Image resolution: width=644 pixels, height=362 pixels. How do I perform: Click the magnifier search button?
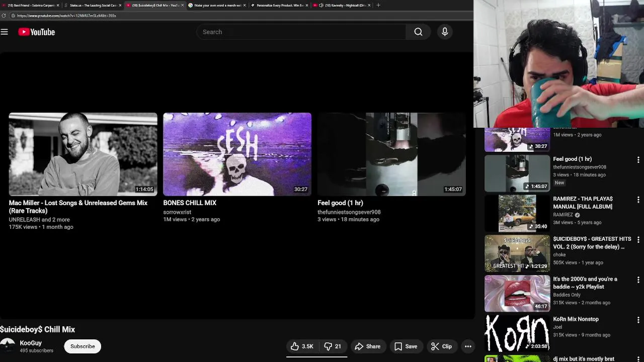point(418,32)
